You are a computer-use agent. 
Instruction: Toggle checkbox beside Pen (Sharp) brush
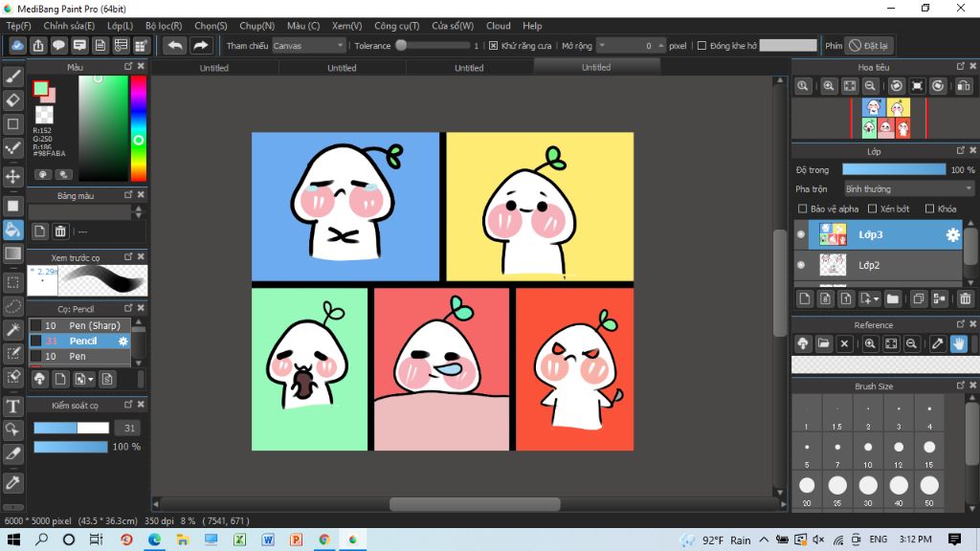click(36, 325)
